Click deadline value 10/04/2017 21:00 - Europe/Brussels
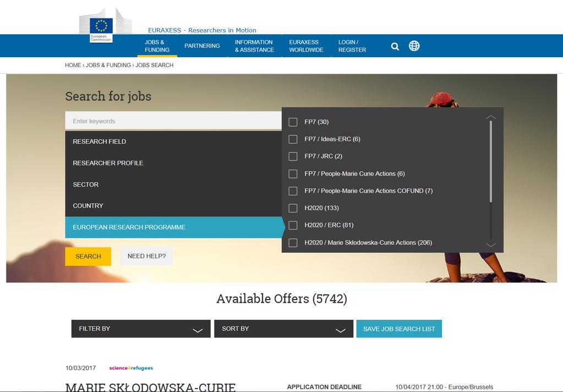Viewport: 563px width, 392px height. pyautogui.click(x=444, y=387)
